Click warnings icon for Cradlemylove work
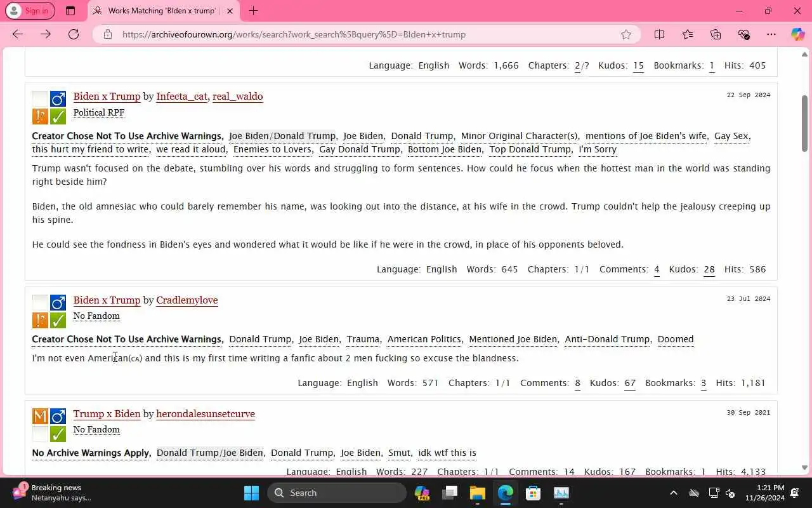Screen dimensions: 812x508 [x=40, y=320]
